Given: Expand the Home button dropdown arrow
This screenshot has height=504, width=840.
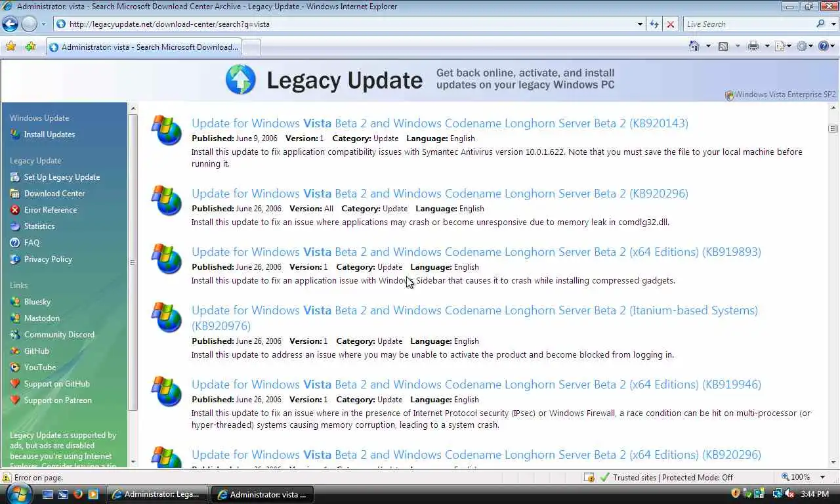Looking at the screenshot, I should pos(708,46).
